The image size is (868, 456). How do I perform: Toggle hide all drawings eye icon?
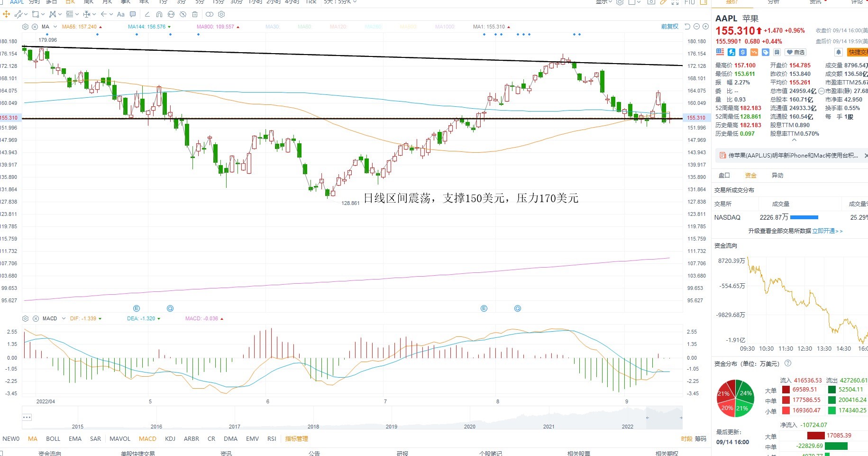pos(183,14)
